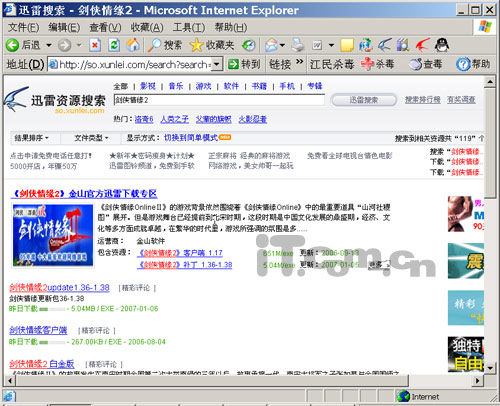
Task: Open the 工具(T) menu
Action: tap(189, 27)
